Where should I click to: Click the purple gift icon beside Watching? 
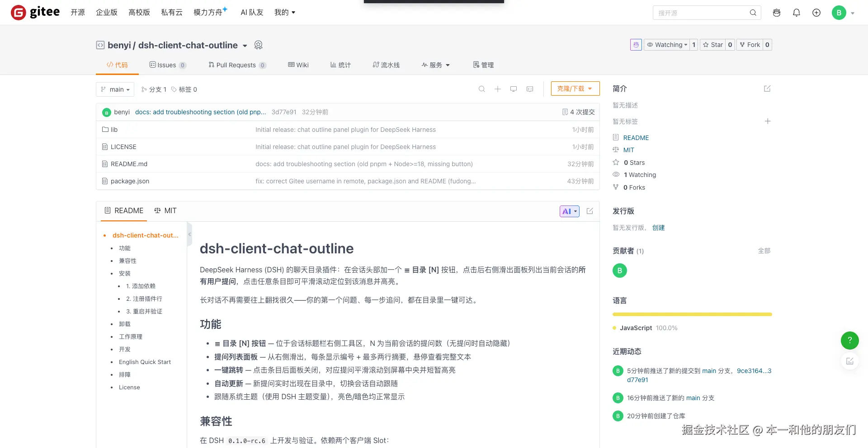coord(636,45)
